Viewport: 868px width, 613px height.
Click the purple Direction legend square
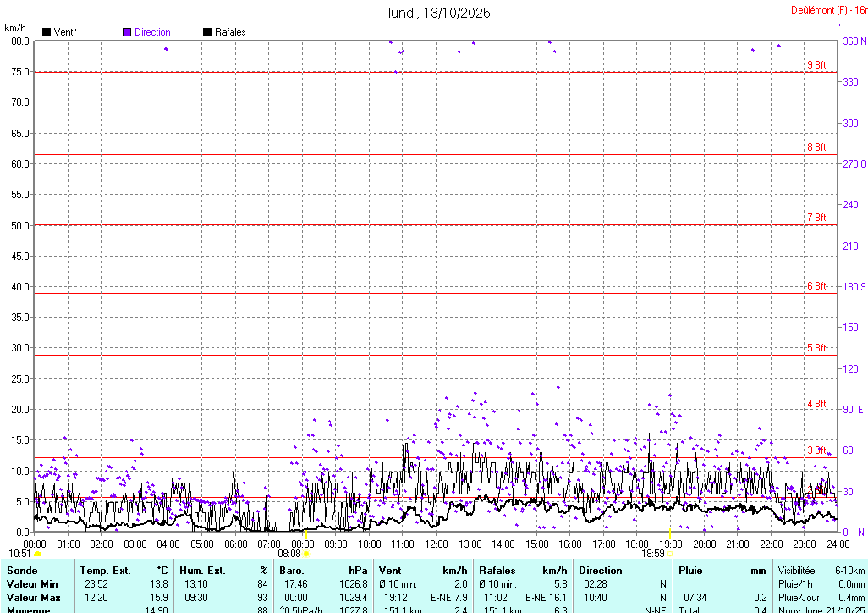(x=127, y=32)
